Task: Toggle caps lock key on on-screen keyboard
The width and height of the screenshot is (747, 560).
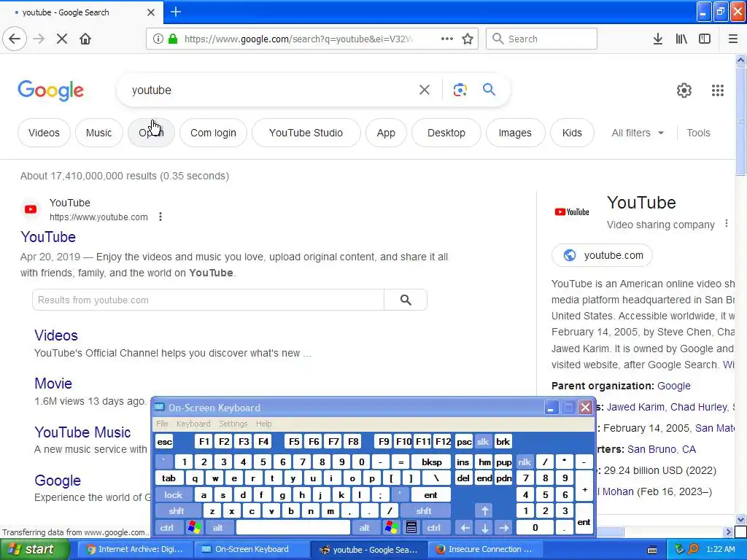Action: [x=174, y=495]
